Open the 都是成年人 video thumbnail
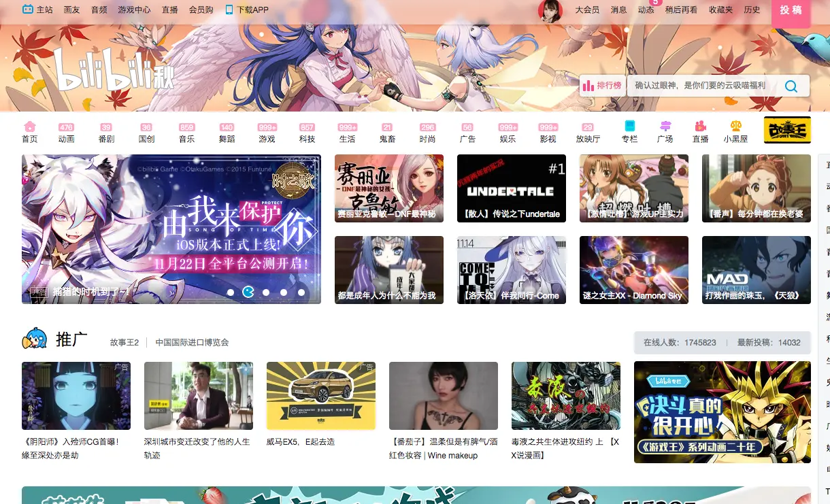 point(389,270)
